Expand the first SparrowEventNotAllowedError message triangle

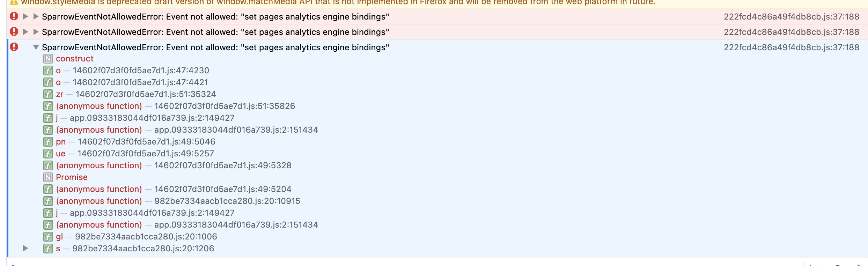click(x=36, y=16)
